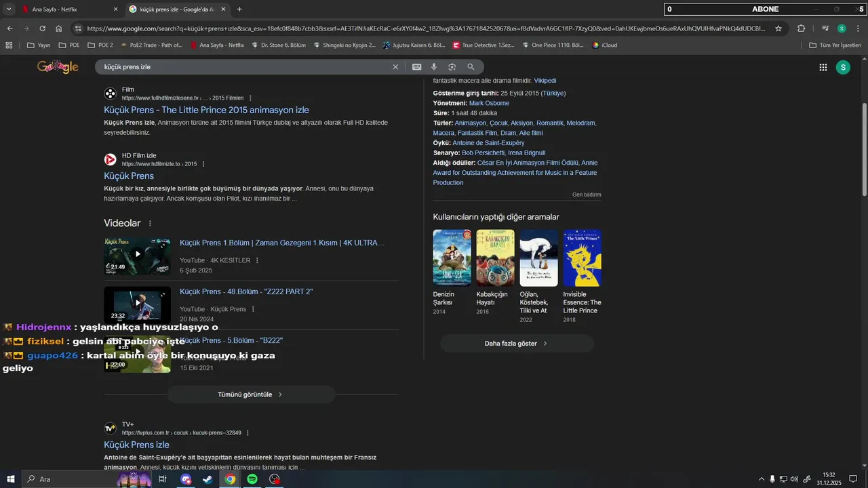Screen dimensions: 868x488
Task: Play Küçük Prens 48.Bölüm video thumbnail
Action: pyautogui.click(x=137, y=304)
